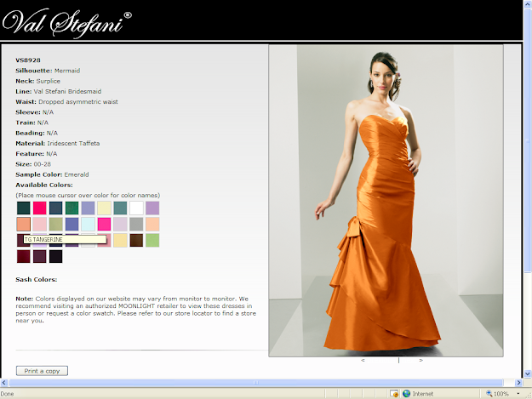This screenshot has width=532, height=399.
Task: Choose the dark plum swatch in last row
Action: click(x=40, y=256)
